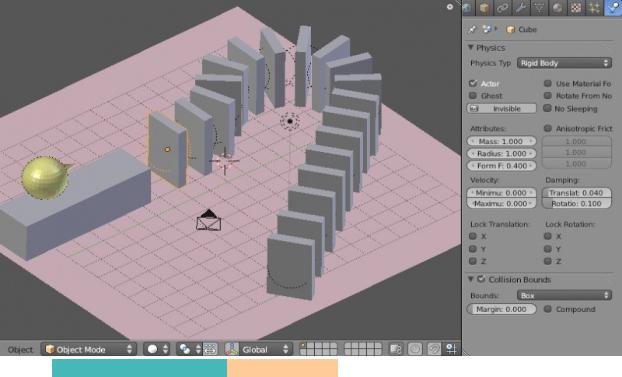Adjust Rotation damping 0.100 slider
The image size is (622, 377).
[576, 203]
